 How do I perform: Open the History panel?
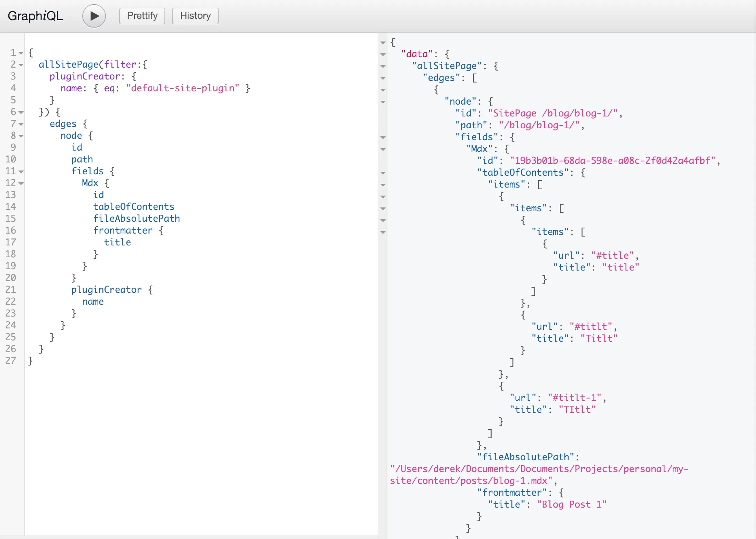pos(195,16)
